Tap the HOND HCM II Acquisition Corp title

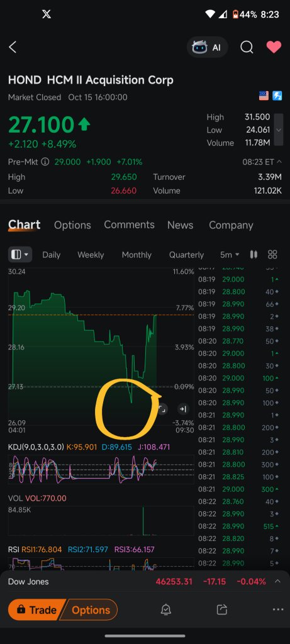pos(91,80)
